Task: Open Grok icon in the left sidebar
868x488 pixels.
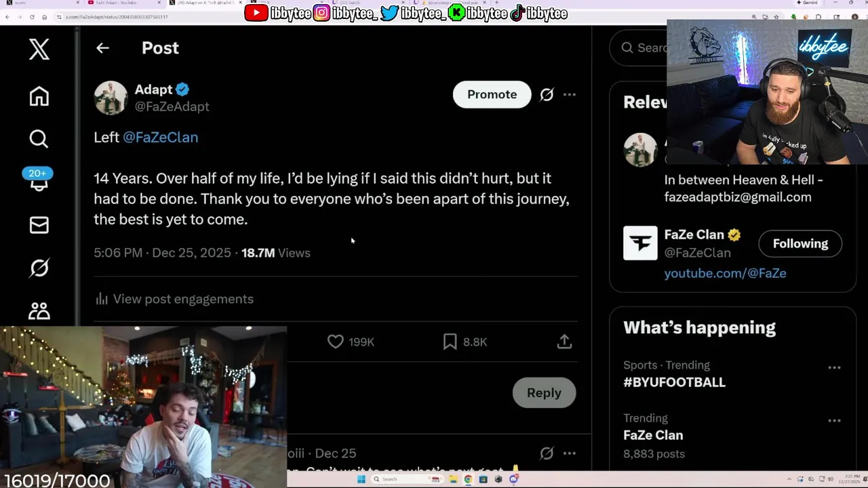Action: point(39,268)
